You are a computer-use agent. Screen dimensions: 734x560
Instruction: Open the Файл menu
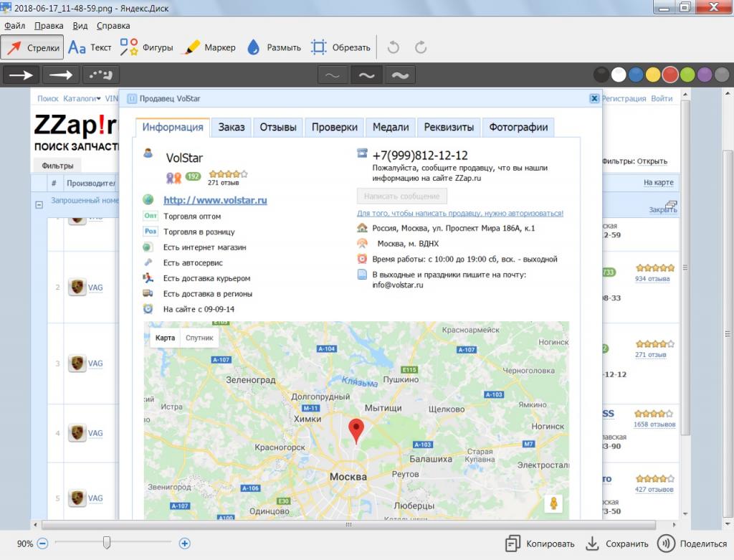point(14,26)
